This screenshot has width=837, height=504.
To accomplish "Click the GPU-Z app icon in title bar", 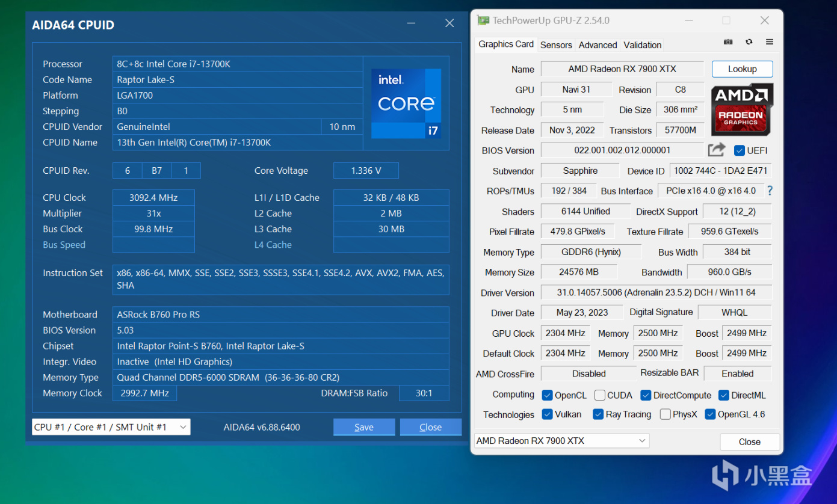I will coord(483,20).
